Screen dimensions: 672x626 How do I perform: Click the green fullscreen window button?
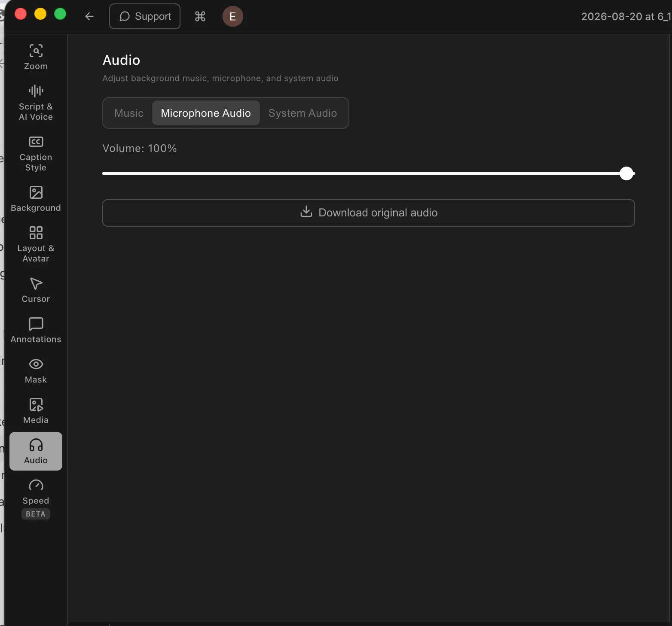point(60,14)
